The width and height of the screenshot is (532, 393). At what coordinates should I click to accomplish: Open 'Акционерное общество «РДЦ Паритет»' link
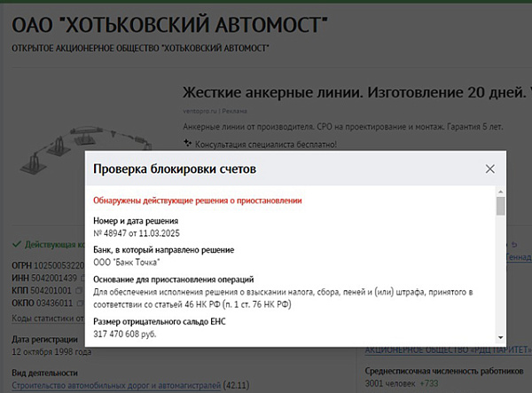(448, 350)
